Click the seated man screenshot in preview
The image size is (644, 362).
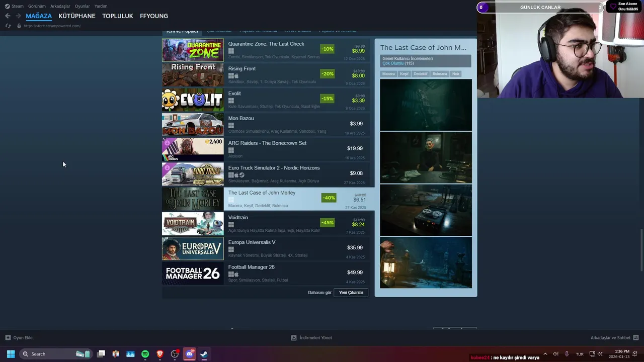(426, 157)
